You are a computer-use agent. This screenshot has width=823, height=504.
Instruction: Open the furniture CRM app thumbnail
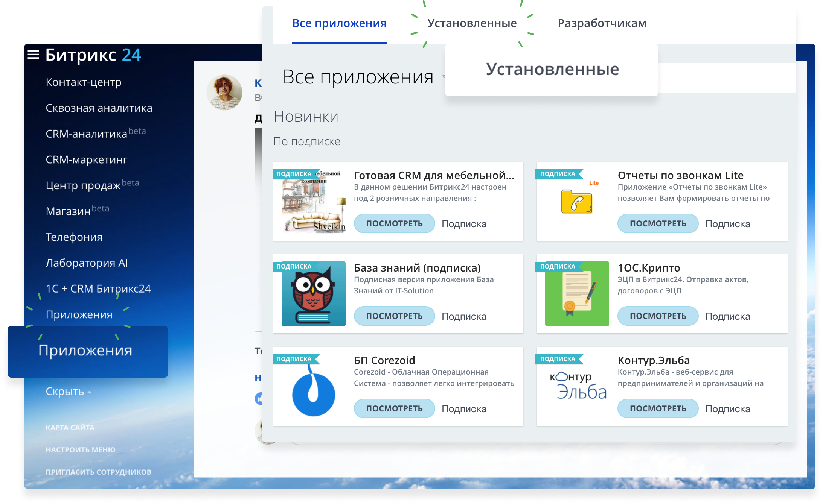(x=314, y=202)
